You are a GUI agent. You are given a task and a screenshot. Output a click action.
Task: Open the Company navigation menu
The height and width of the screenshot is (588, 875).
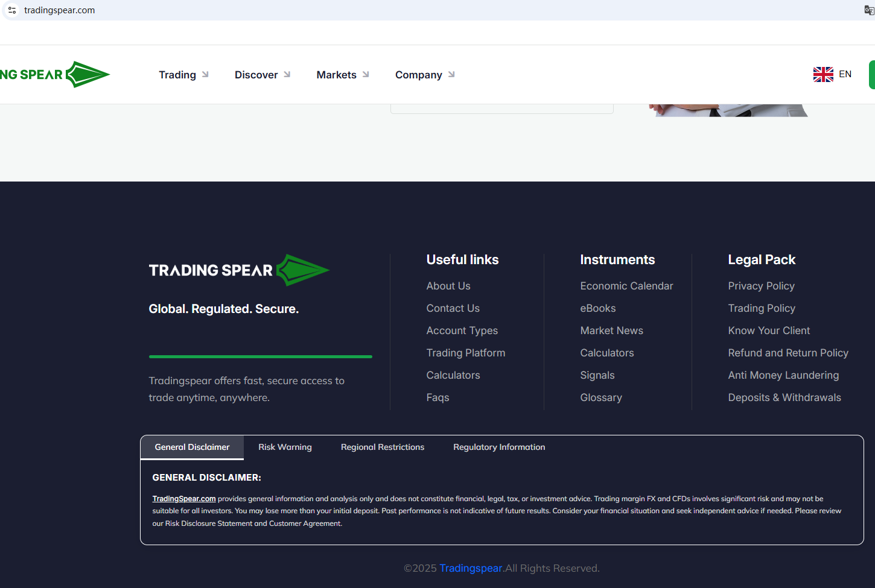[424, 75]
